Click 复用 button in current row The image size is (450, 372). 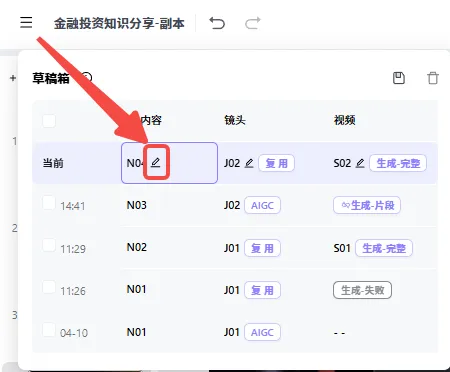pos(276,163)
